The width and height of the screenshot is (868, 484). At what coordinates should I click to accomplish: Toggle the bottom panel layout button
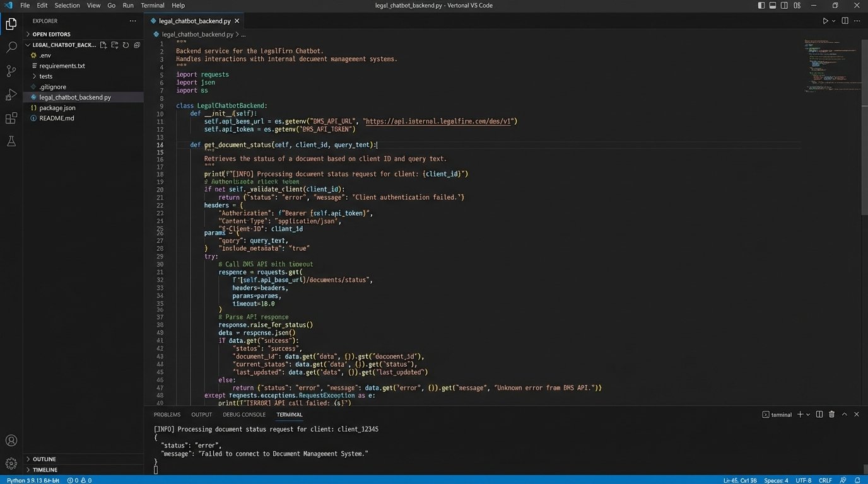[772, 5]
